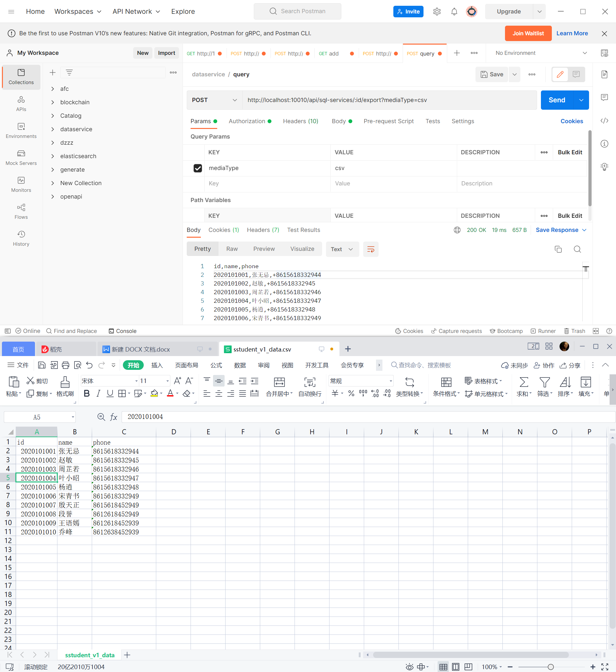The width and height of the screenshot is (616, 672).
Task: Open the POST method dropdown
Action: coord(214,100)
